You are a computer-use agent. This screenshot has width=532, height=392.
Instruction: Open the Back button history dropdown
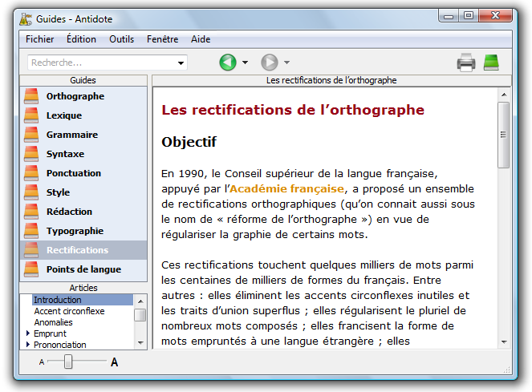pyautogui.click(x=245, y=63)
